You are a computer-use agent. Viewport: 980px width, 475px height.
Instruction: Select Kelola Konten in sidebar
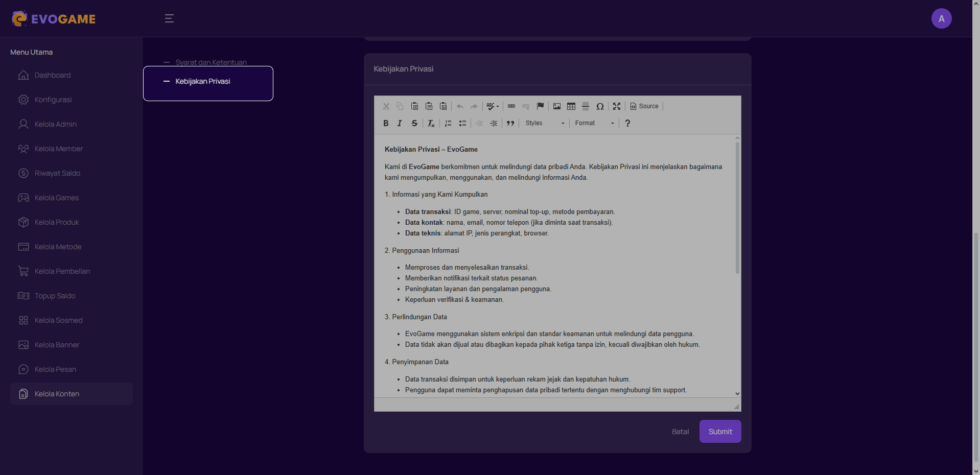pyautogui.click(x=72, y=394)
